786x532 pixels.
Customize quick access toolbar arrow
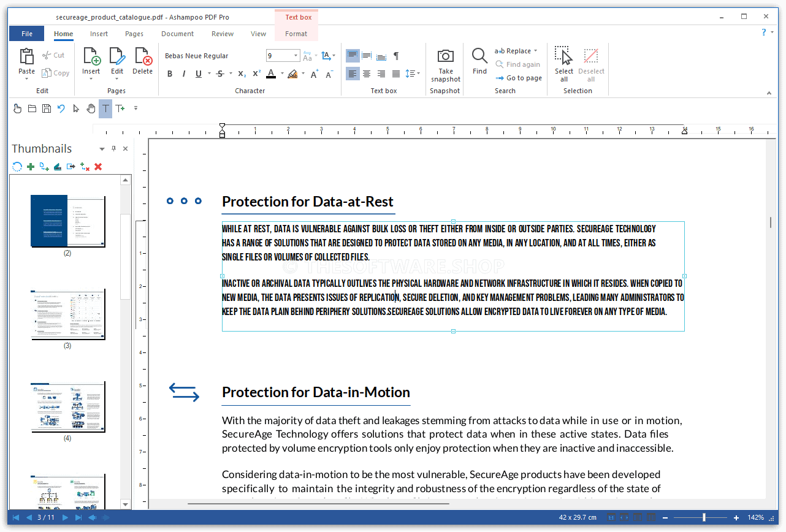coord(135,108)
